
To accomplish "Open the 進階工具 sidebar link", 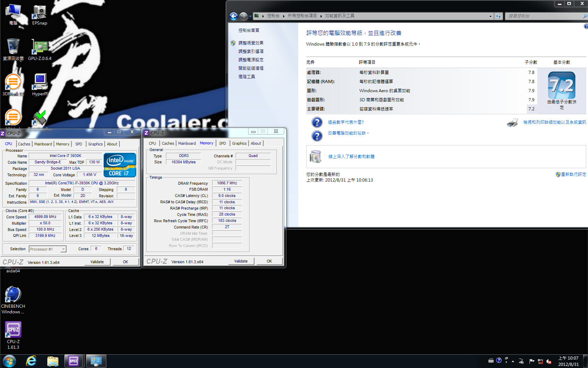I will click(x=247, y=77).
